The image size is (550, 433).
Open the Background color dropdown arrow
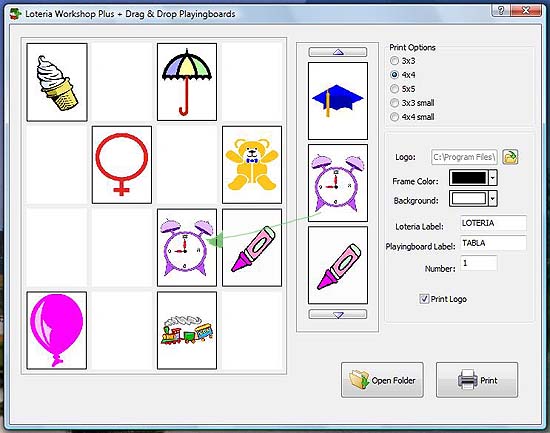(x=492, y=199)
